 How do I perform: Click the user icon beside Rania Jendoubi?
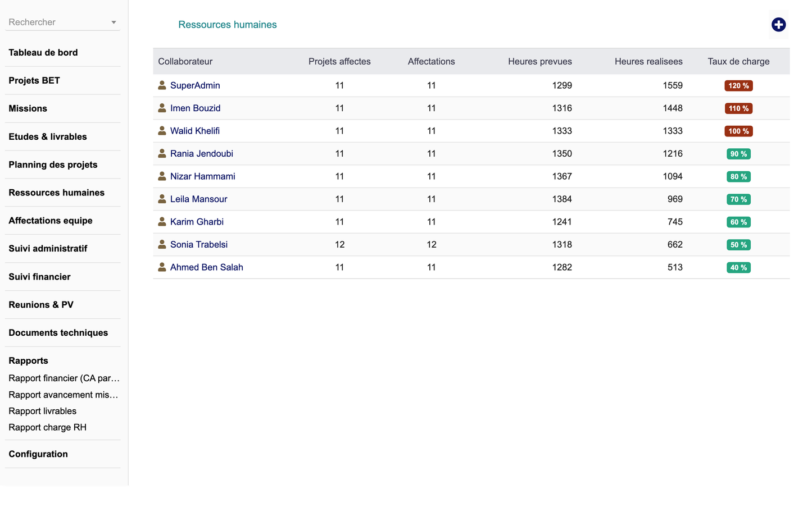click(162, 153)
